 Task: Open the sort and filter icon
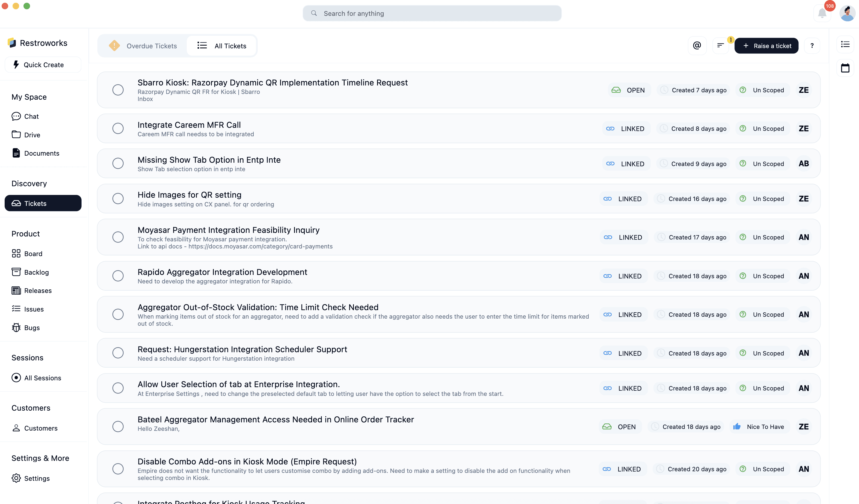tap(720, 46)
